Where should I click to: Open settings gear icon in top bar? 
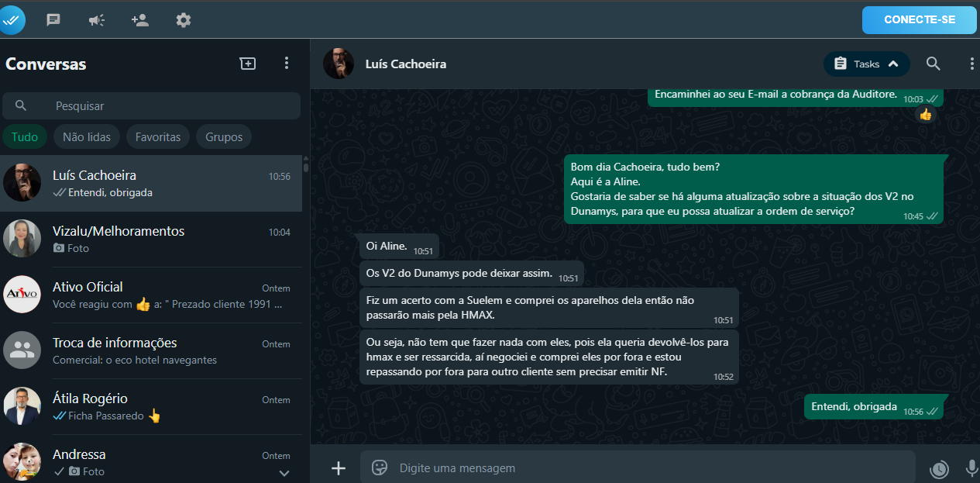[184, 20]
